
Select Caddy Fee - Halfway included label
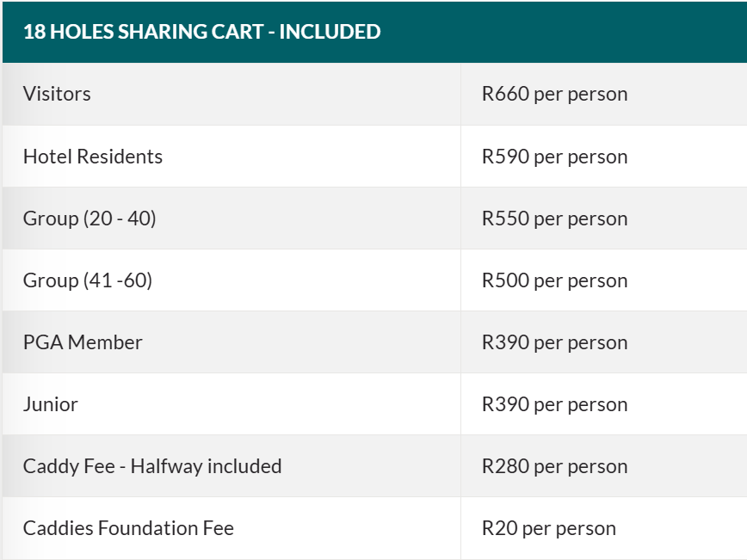pyautogui.click(x=152, y=466)
